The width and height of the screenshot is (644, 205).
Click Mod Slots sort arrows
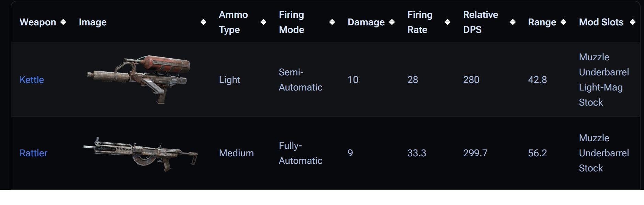(633, 22)
